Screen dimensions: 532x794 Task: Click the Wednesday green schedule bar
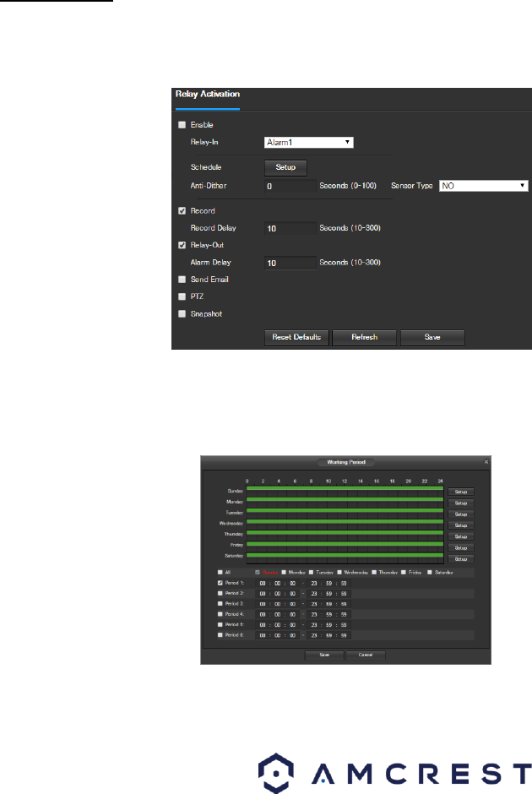coord(345,521)
